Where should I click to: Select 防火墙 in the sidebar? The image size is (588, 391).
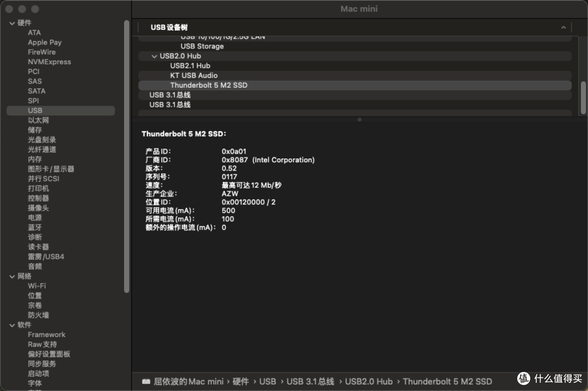pos(38,315)
